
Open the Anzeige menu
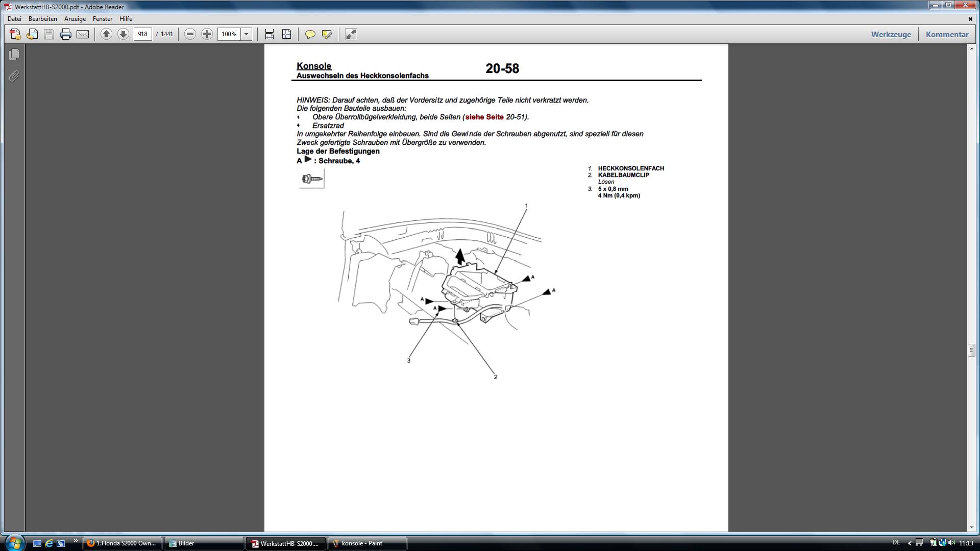75,19
